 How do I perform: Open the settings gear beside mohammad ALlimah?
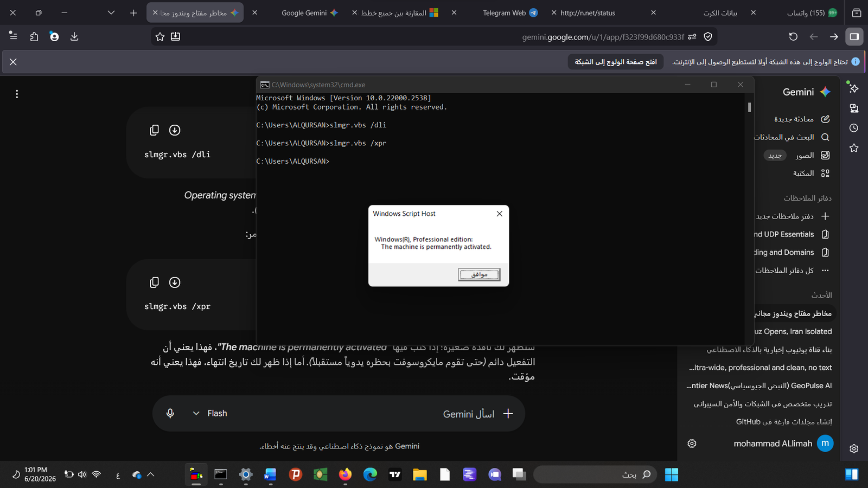[x=692, y=444]
